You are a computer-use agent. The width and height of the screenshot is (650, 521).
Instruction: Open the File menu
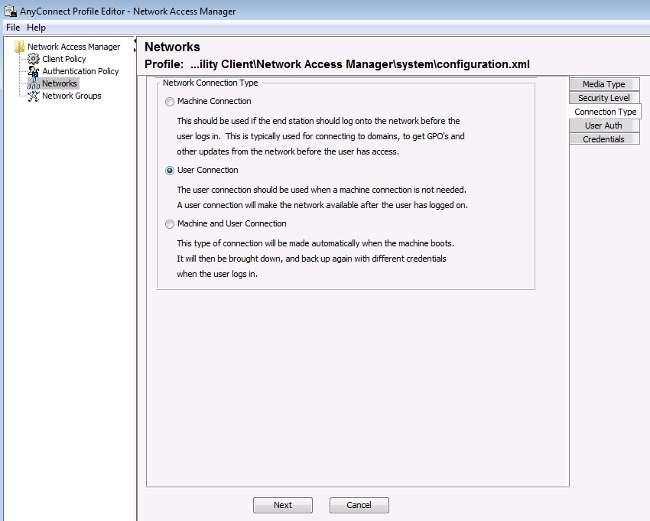[13, 28]
